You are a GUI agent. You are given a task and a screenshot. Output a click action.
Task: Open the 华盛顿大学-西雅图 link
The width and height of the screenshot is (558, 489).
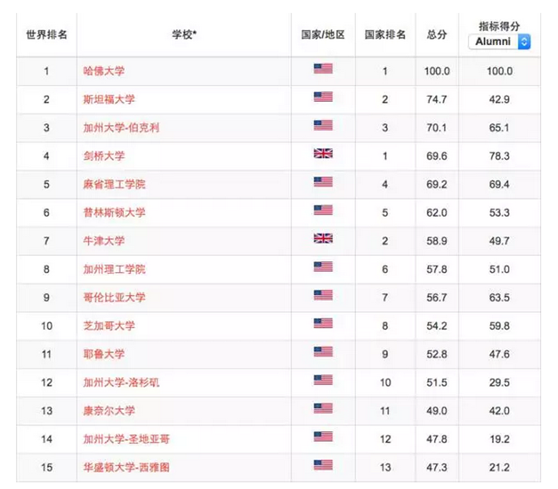coord(126,467)
